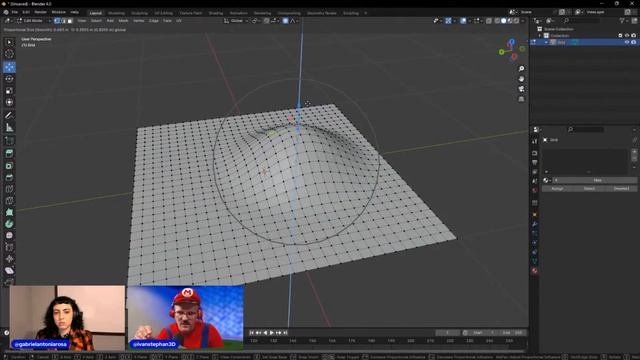640x360 pixels.
Task: Toggle camera view with camera icon
Action: point(521,89)
